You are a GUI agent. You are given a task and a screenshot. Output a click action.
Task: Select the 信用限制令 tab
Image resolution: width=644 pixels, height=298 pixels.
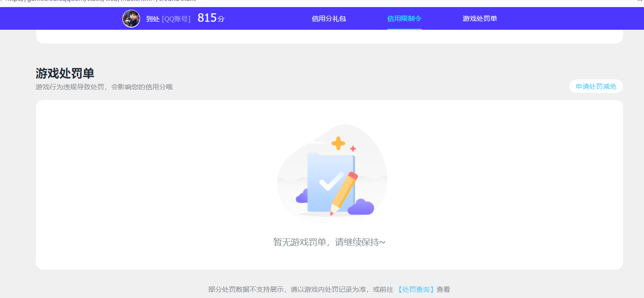404,19
